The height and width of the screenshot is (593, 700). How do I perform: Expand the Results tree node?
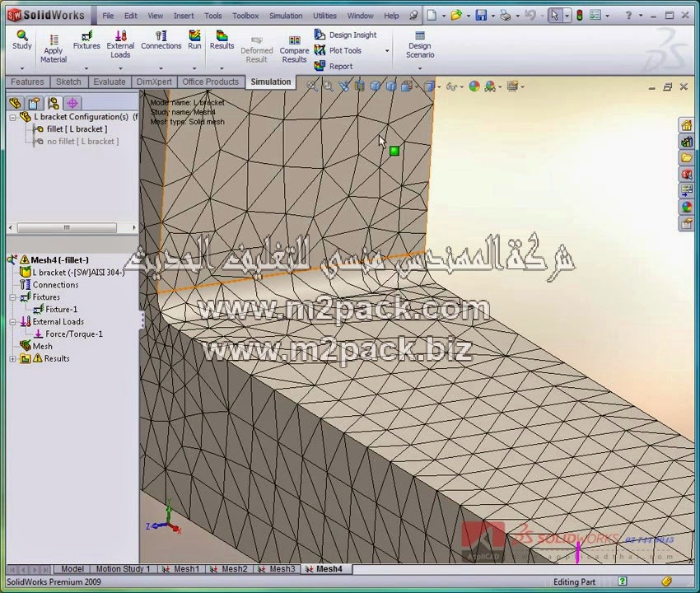point(12,358)
